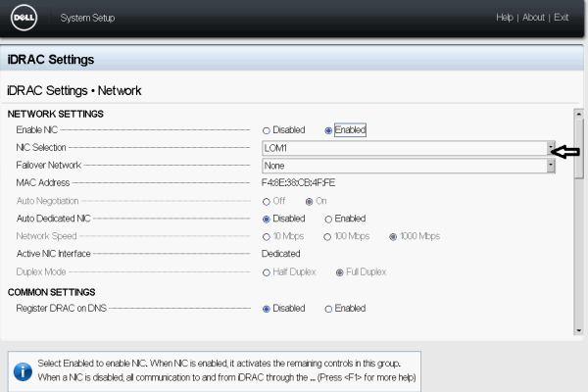Click the MAC Address label
Viewport: 588px width, 392px height.
point(43,182)
